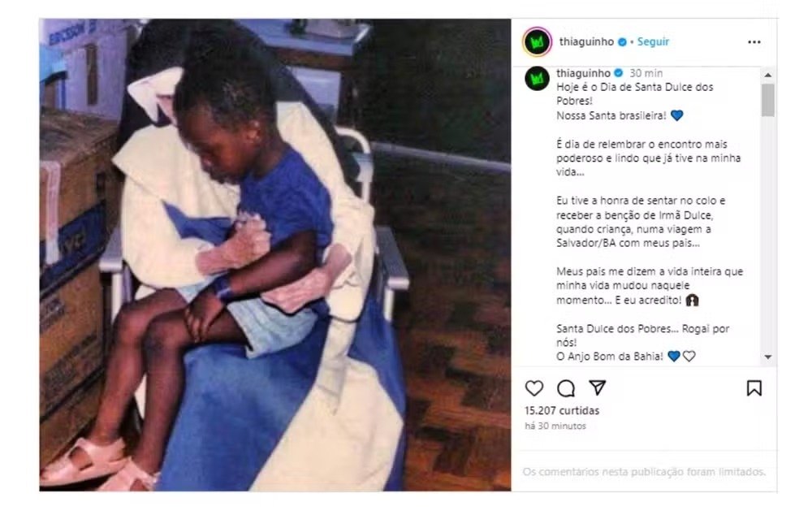This screenshot has height=515, width=812.
Task: Click the caption scrollbar thumb
Action: coord(768,99)
